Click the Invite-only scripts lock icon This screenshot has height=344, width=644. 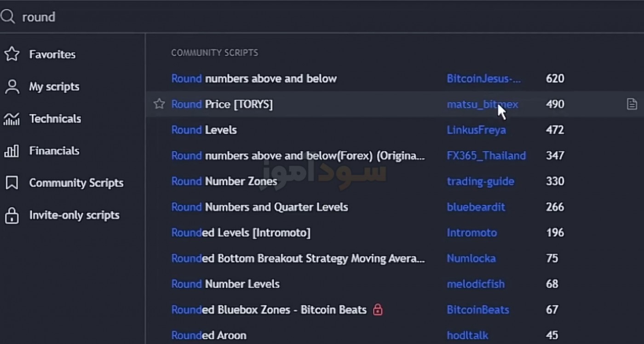(11, 215)
